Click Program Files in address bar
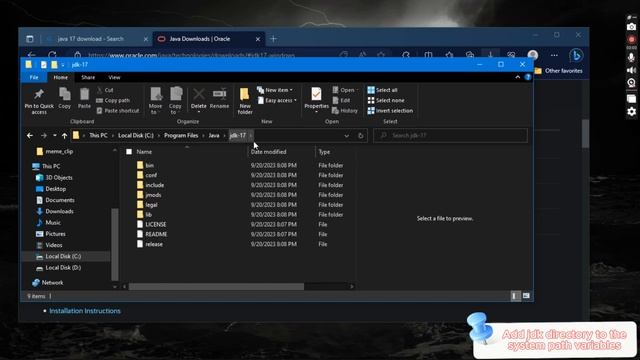The width and height of the screenshot is (640, 360). [181, 136]
